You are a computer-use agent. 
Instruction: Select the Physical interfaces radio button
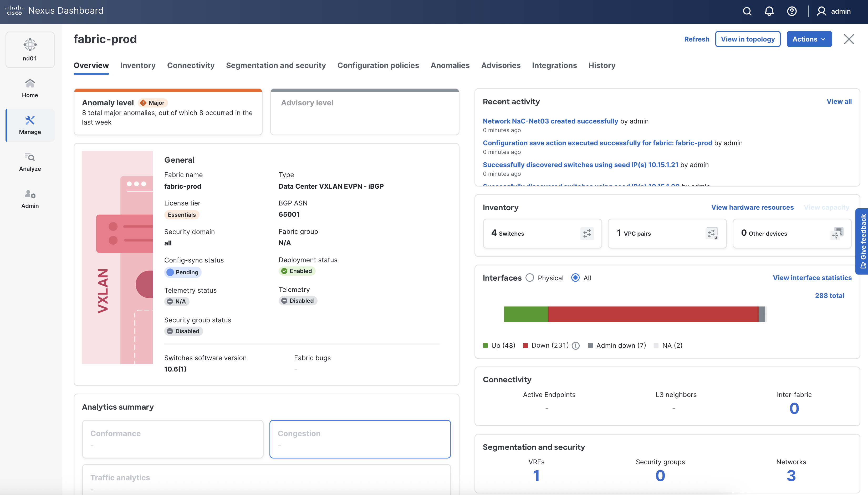530,278
